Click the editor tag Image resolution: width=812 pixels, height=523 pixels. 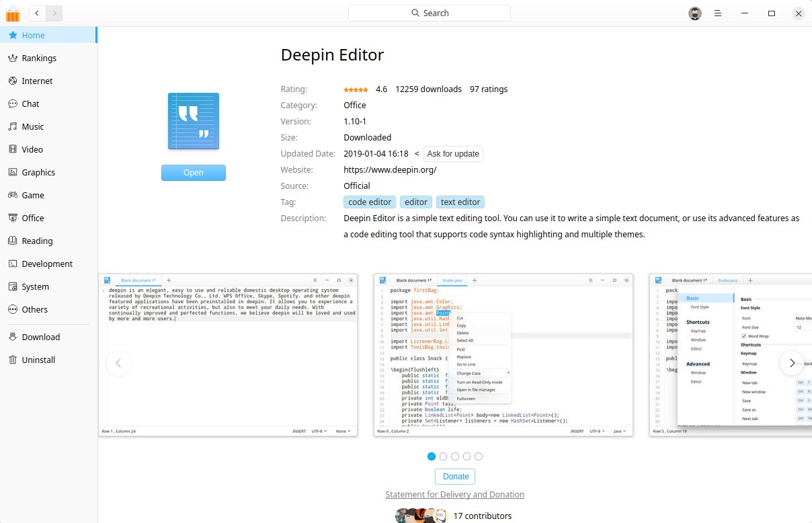[x=416, y=202]
